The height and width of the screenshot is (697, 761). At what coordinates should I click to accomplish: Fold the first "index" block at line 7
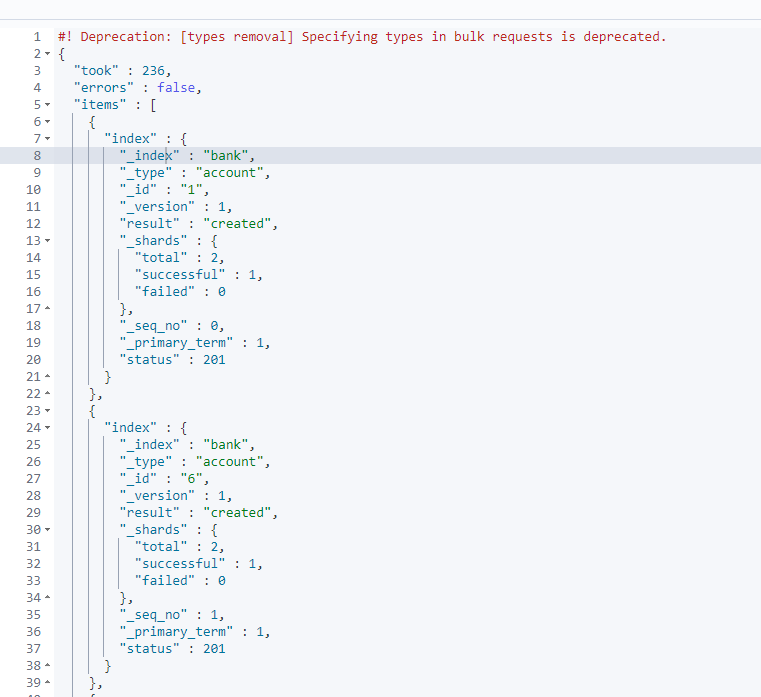click(x=48, y=139)
